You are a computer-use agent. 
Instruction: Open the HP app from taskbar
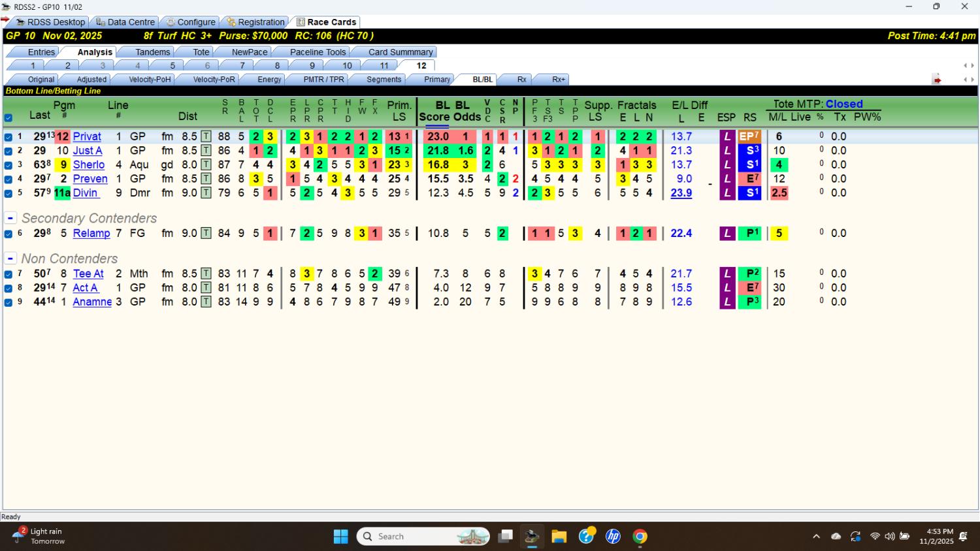click(613, 537)
